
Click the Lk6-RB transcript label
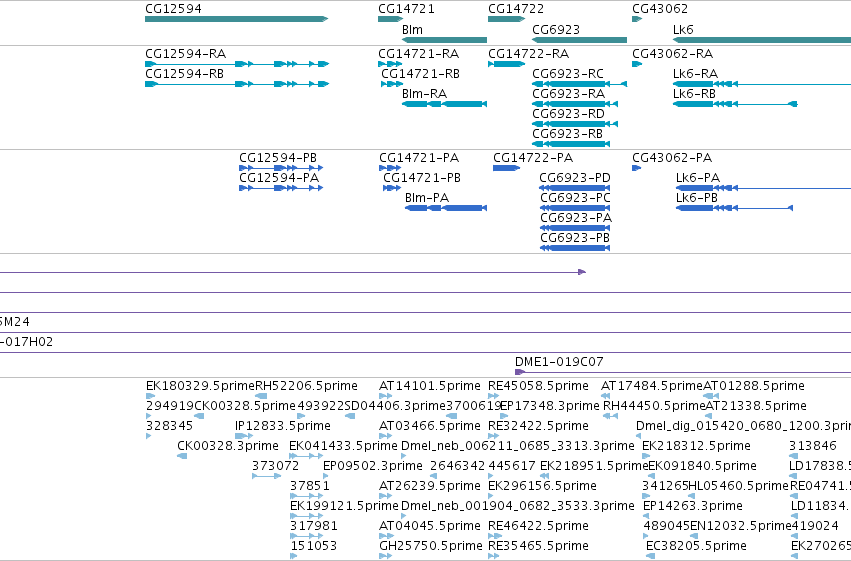coord(694,94)
